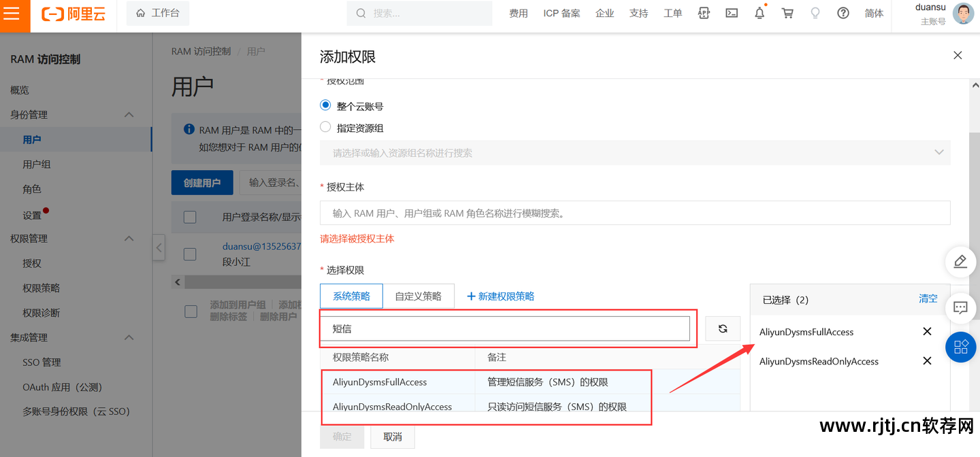This screenshot has height=457, width=980.
Task: Open 权限诊断 in the sidebar
Action: [42, 313]
